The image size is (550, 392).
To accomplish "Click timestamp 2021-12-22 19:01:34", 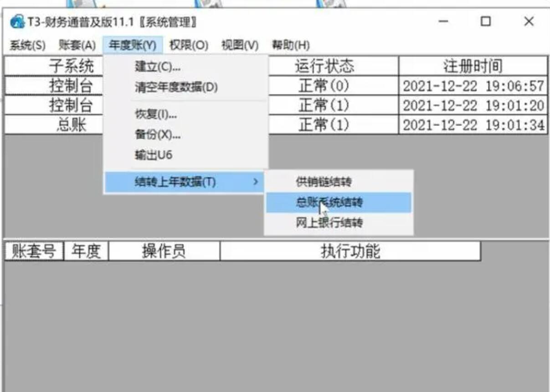I will click(x=473, y=125).
